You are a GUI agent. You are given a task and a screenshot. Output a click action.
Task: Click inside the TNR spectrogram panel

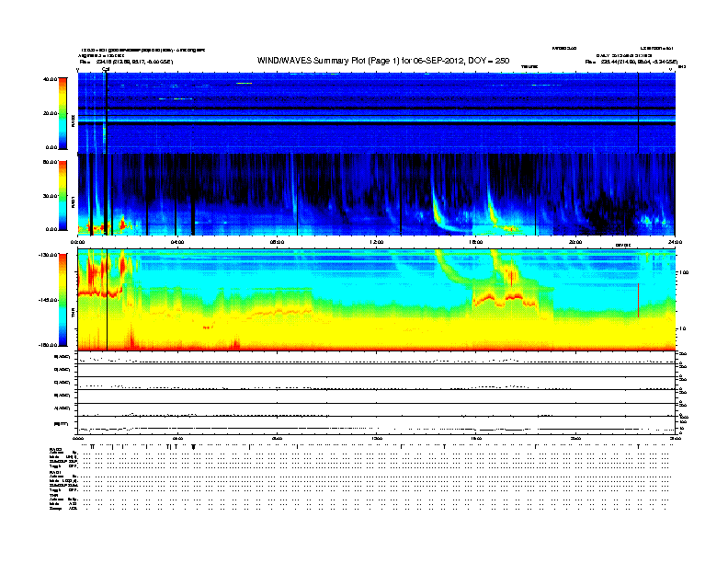point(376,300)
